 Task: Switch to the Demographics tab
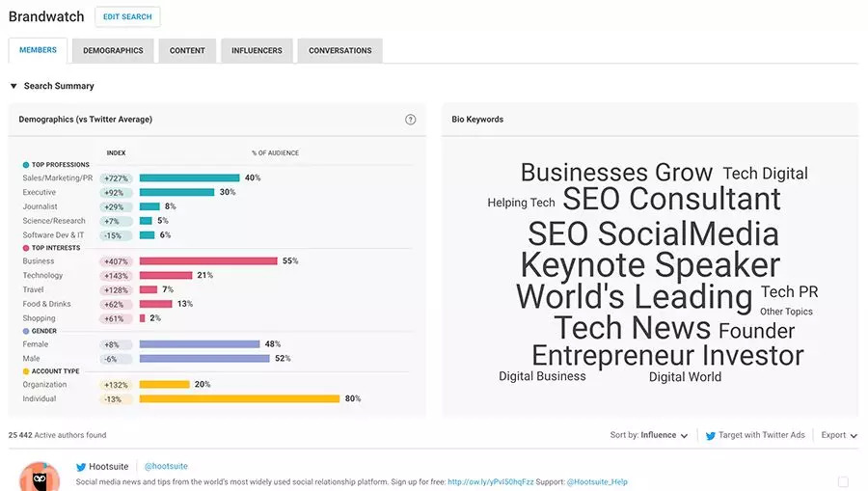[113, 51]
